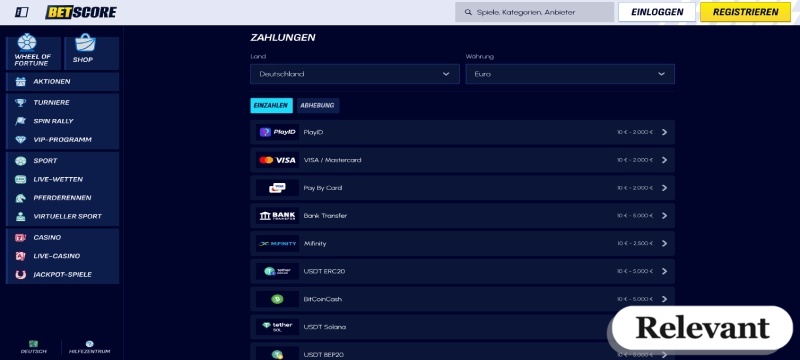Click the USDT ERC20 tether logo

tap(278, 271)
